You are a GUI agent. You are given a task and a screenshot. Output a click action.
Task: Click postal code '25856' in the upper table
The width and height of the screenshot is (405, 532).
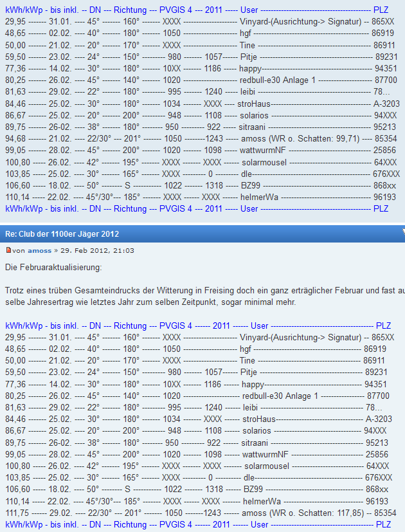coord(384,151)
